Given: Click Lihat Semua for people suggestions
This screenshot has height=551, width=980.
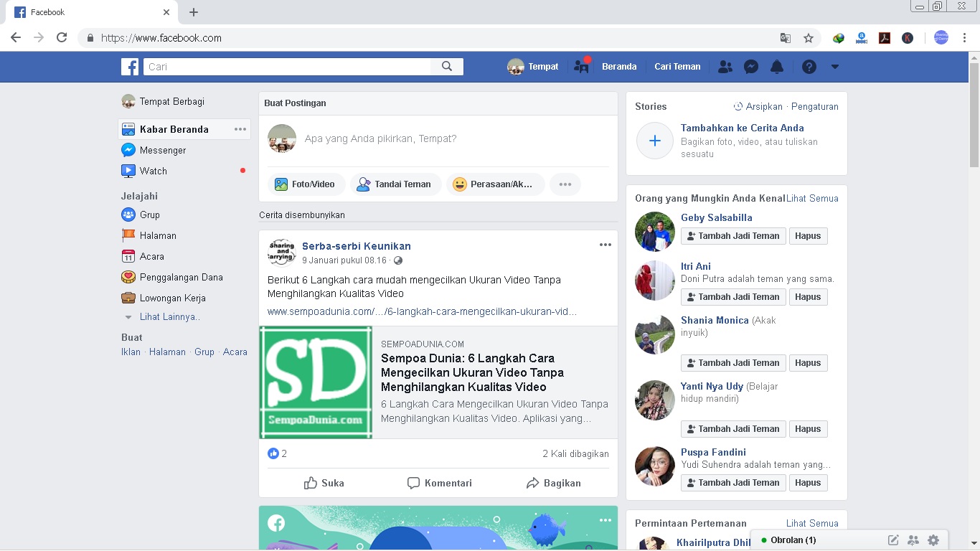Looking at the screenshot, I should click(812, 198).
